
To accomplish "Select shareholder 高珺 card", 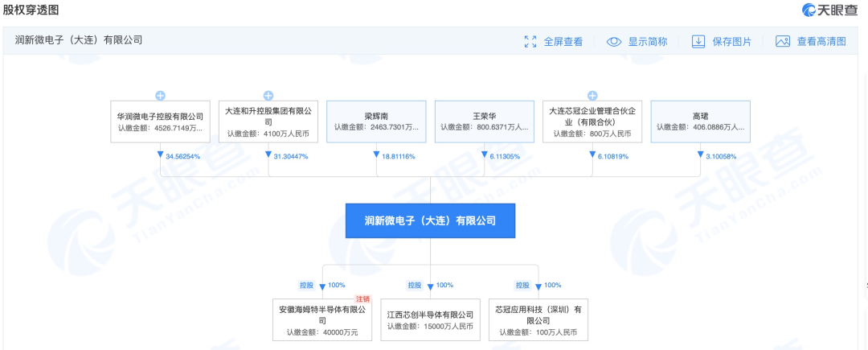I will [700, 121].
